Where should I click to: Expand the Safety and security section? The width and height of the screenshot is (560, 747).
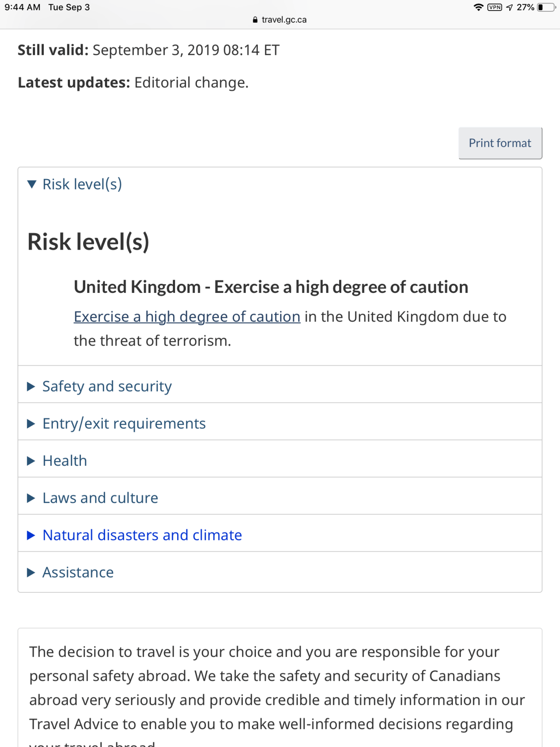(x=107, y=386)
